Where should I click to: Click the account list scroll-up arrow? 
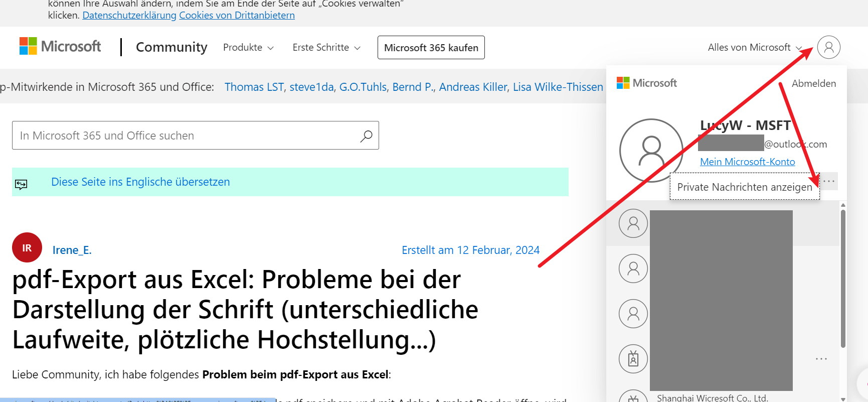[x=843, y=205]
